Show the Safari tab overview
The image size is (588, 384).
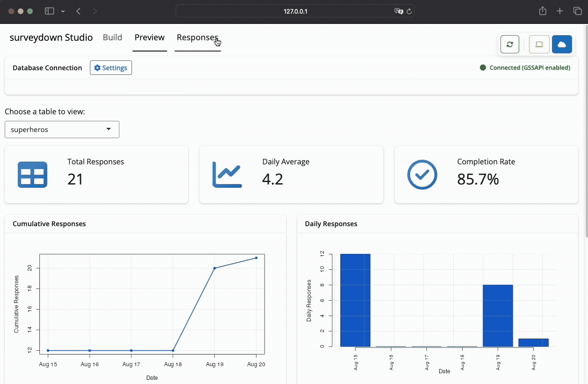(x=577, y=11)
